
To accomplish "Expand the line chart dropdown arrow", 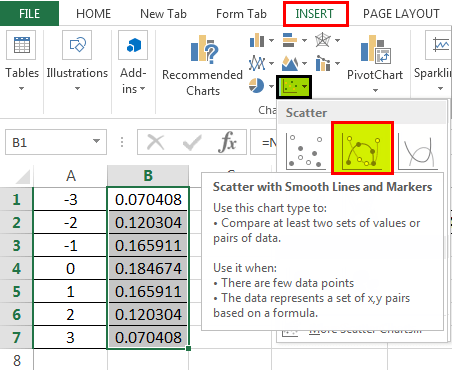I will (x=271, y=63).
